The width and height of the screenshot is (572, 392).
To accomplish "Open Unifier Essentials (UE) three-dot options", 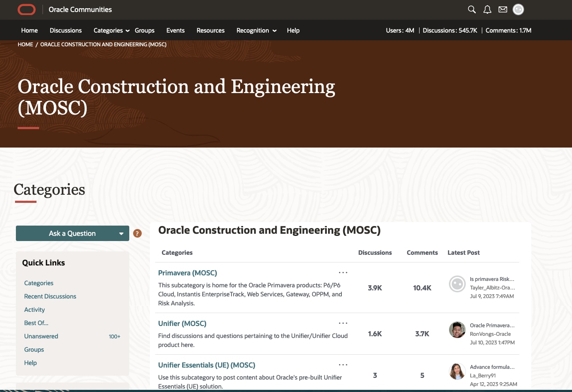I will click(343, 365).
